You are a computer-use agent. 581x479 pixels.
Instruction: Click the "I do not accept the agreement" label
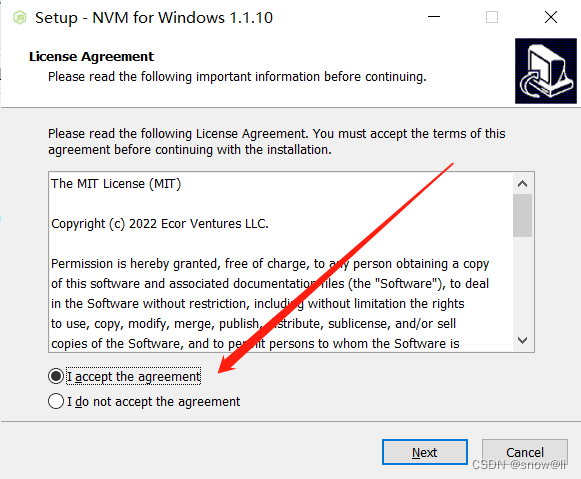153,402
